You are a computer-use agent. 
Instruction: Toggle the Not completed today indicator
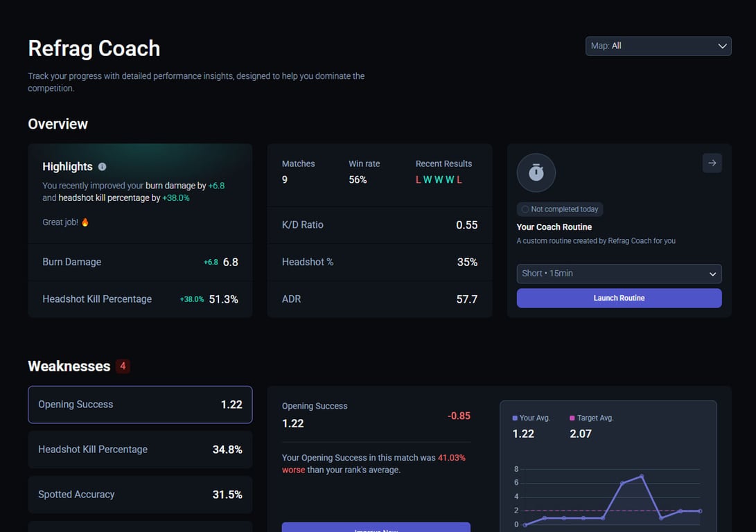560,209
